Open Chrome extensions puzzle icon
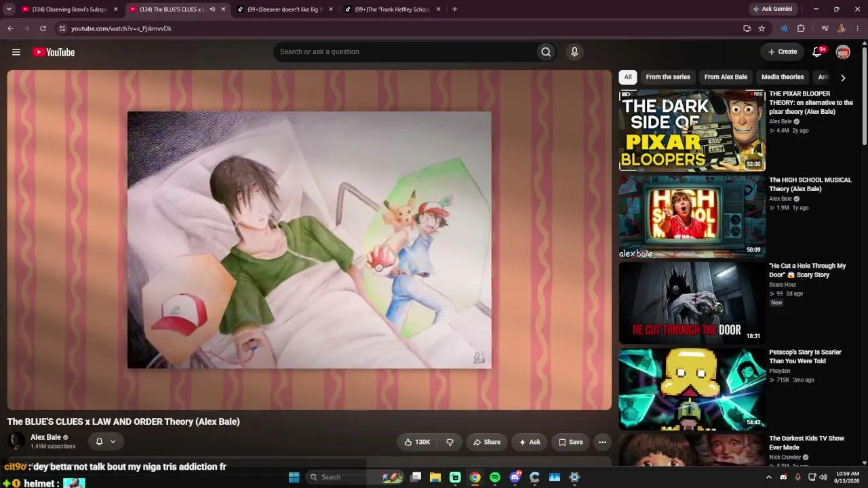The width and height of the screenshot is (868, 488). point(801,28)
